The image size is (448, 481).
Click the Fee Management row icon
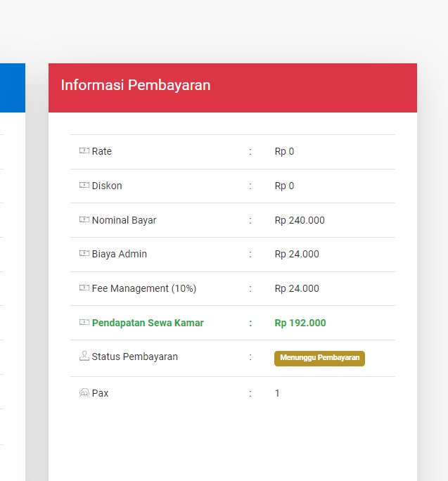84,288
